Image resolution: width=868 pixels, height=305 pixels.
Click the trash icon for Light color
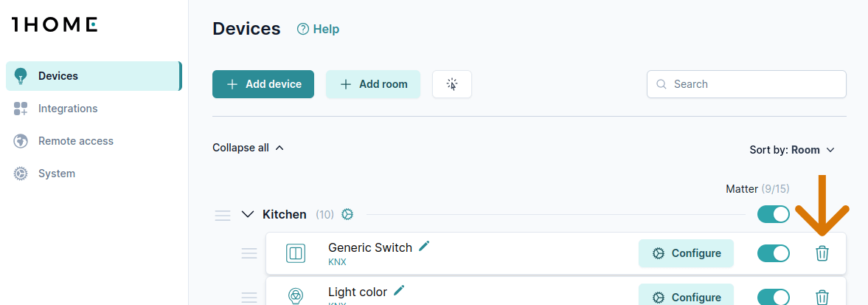pos(822,298)
